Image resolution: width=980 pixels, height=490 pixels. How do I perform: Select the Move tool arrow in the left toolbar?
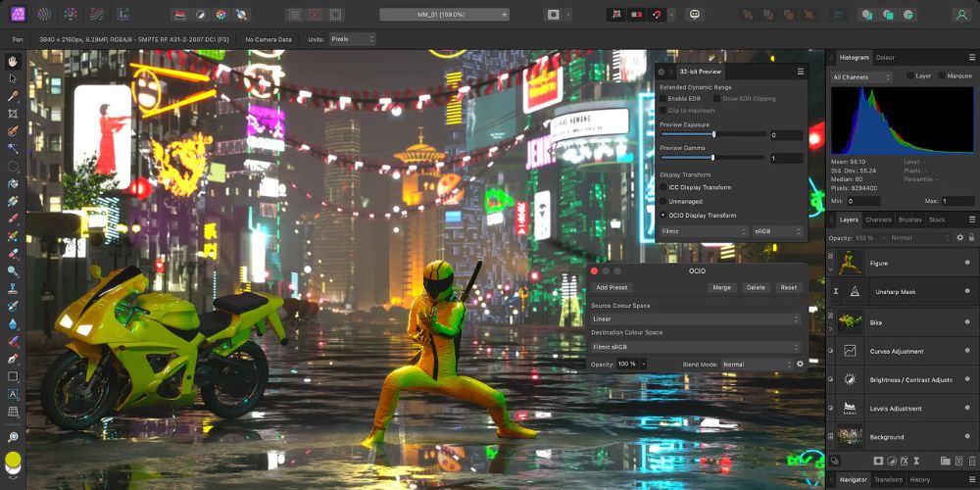point(13,78)
